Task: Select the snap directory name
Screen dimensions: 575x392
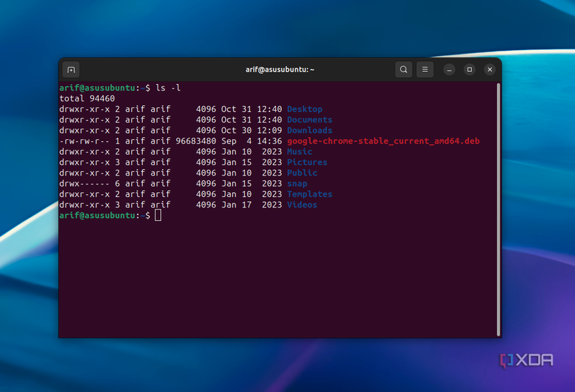Action: (297, 184)
